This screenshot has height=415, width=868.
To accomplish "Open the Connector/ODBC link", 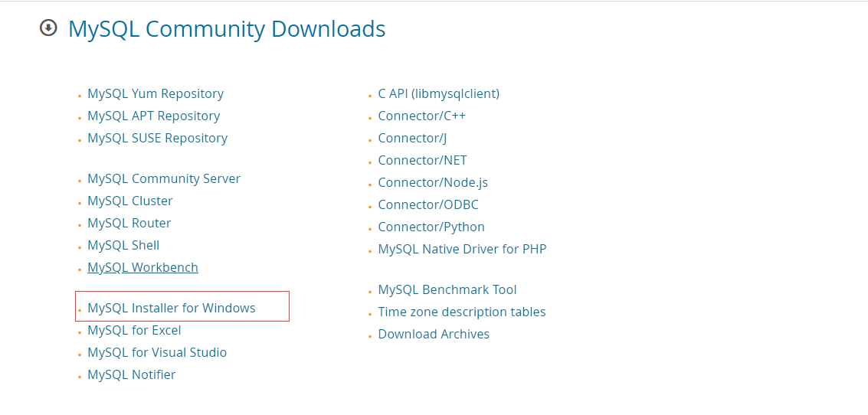I will (428, 205).
